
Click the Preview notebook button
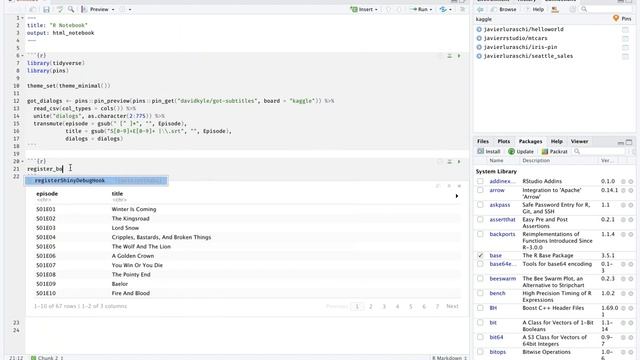95,9
